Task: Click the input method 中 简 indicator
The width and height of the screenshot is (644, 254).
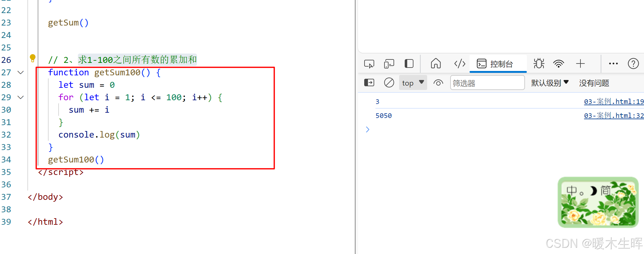Action: click(x=598, y=202)
